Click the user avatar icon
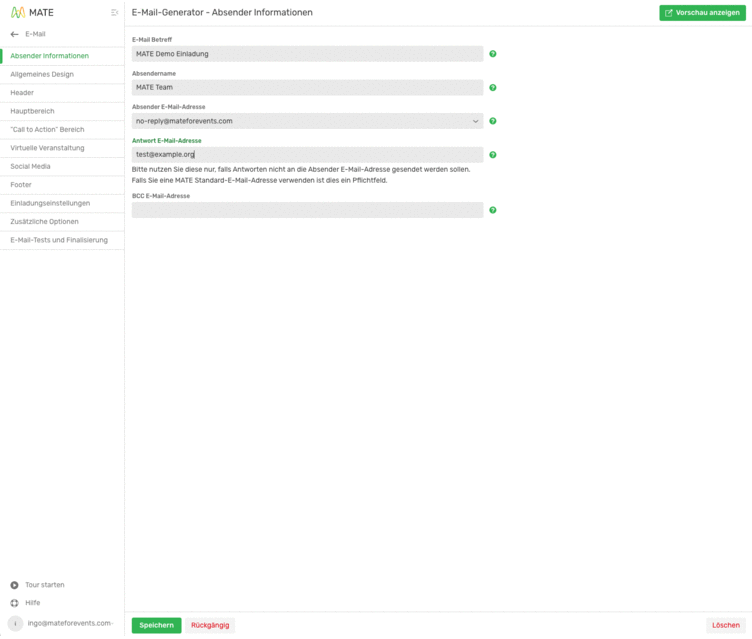This screenshot has width=752, height=639. pos(15,623)
